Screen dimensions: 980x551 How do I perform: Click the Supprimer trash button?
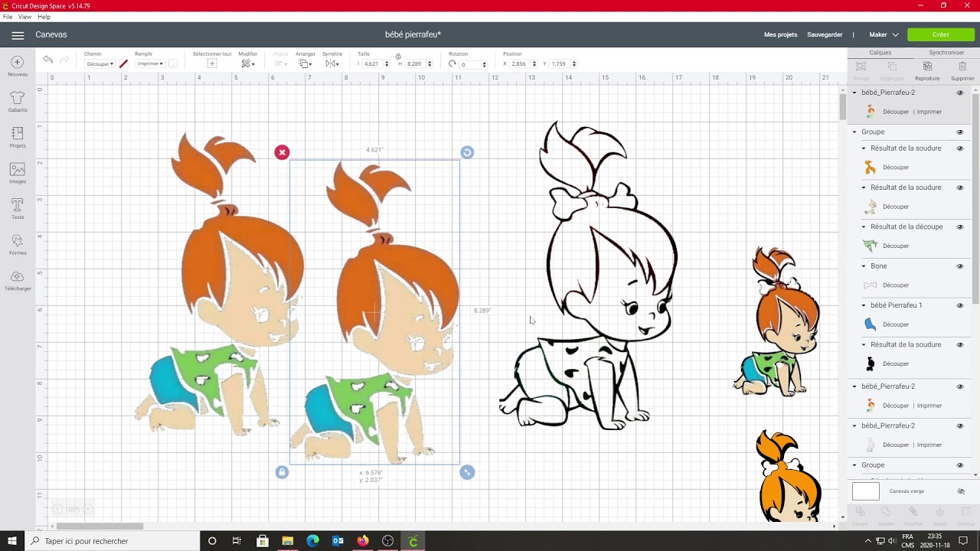(x=962, y=70)
